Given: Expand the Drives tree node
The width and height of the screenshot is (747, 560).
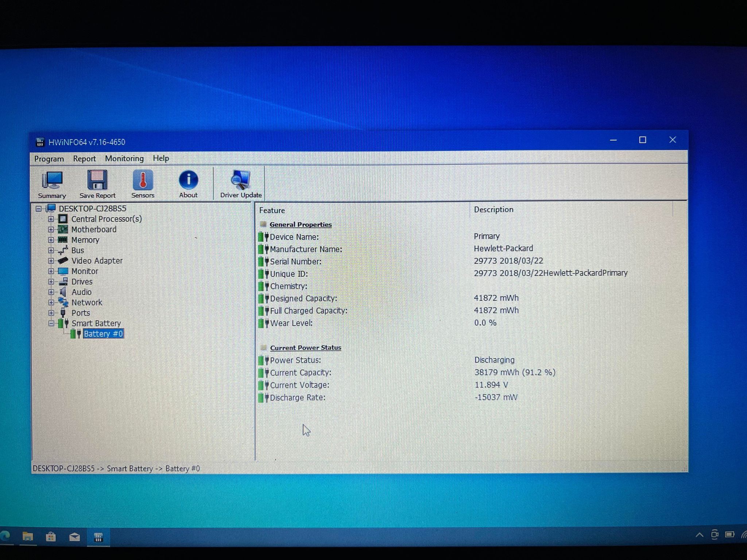Looking at the screenshot, I should pos(51,282).
